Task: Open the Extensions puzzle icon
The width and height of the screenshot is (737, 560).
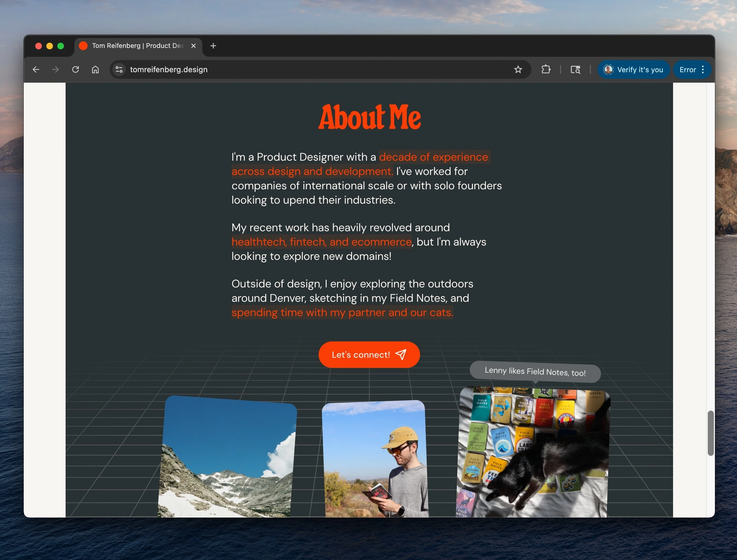Action: pos(546,69)
